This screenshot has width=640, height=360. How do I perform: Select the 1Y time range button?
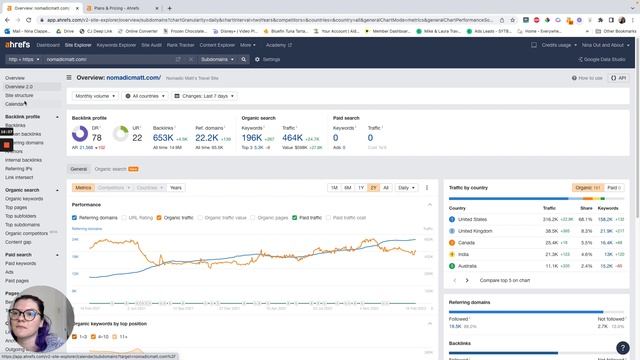(361, 188)
